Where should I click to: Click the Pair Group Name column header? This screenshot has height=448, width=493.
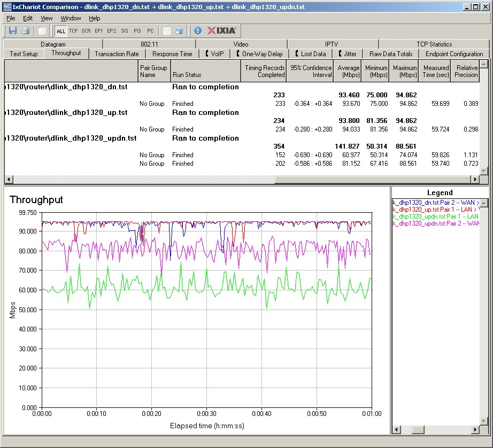(x=154, y=71)
